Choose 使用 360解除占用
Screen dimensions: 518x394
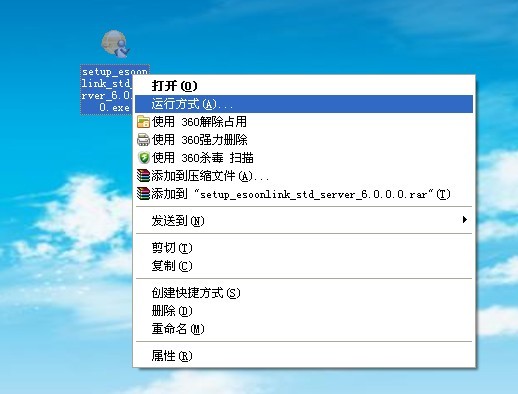(304, 122)
